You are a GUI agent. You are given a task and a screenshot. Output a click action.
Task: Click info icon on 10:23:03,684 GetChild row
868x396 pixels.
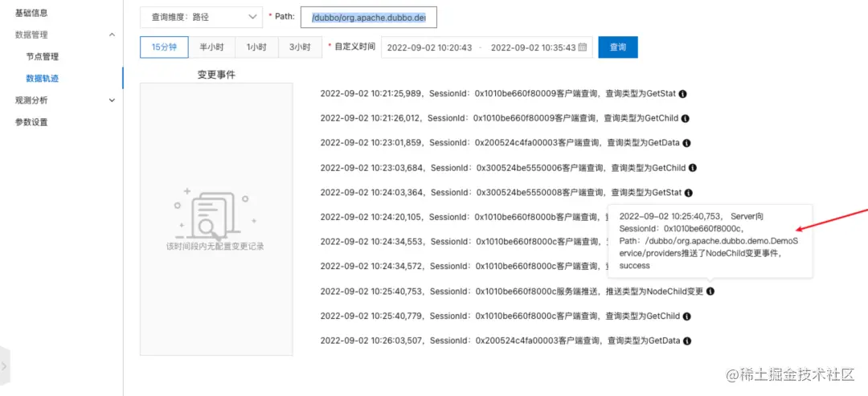[x=693, y=168]
